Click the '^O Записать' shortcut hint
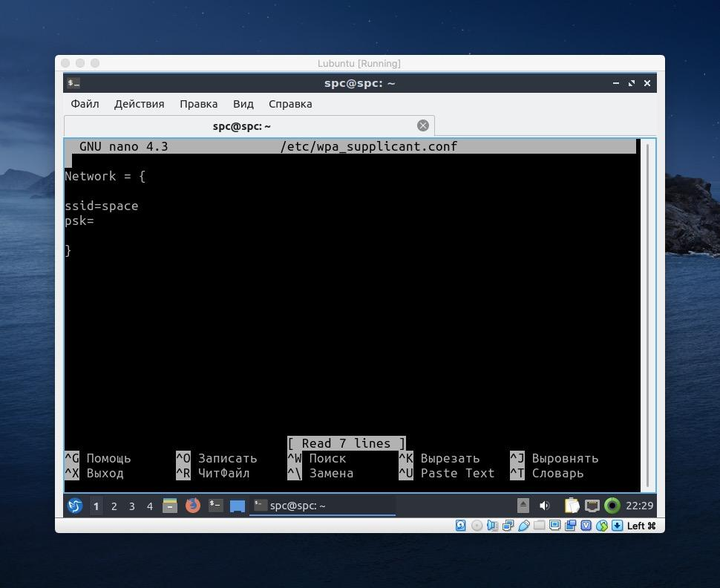 tap(217, 459)
